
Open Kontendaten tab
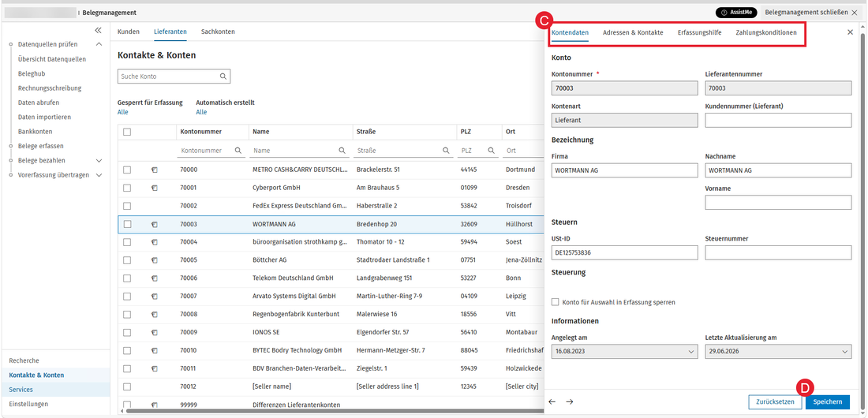571,32
